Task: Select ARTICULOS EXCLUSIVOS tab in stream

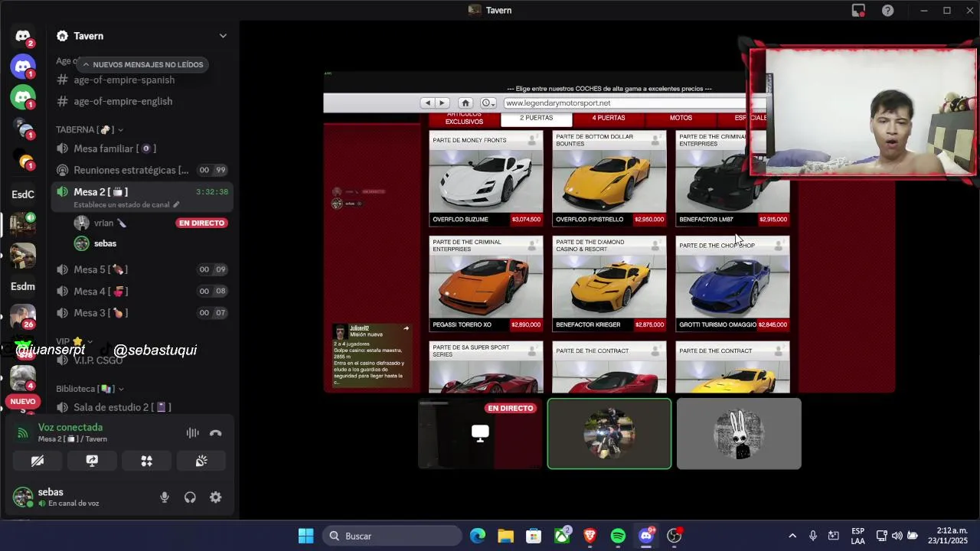Action: tap(464, 119)
